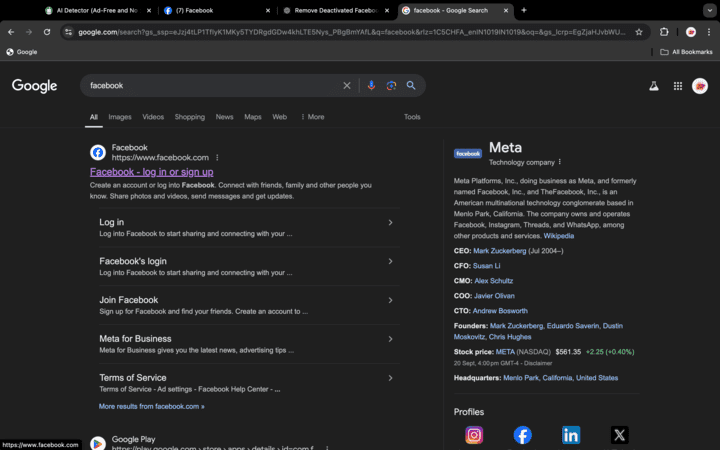The width and height of the screenshot is (720, 450).
Task: Expand the Log in sitelink chevron
Action: pyautogui.click(x=390, y=223)
